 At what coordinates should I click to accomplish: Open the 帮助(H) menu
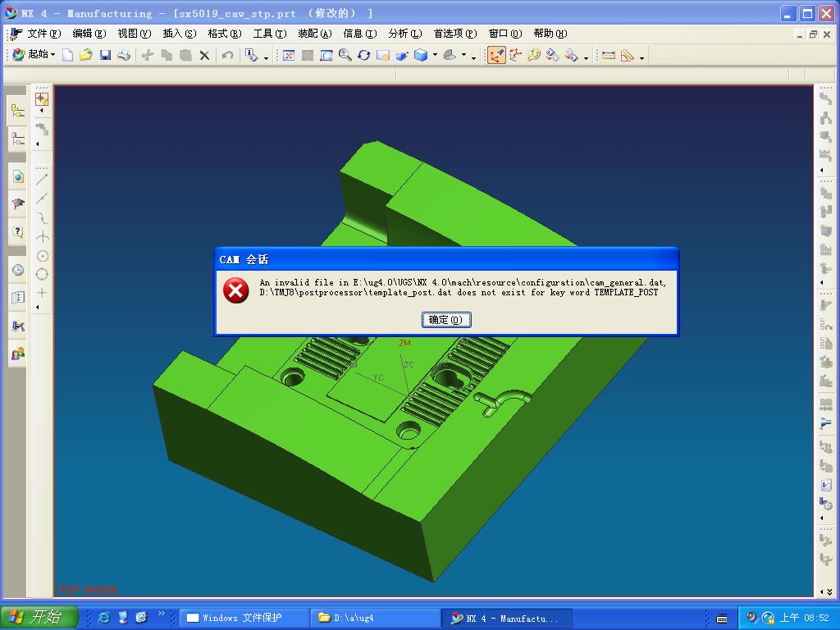coord(550,34)
